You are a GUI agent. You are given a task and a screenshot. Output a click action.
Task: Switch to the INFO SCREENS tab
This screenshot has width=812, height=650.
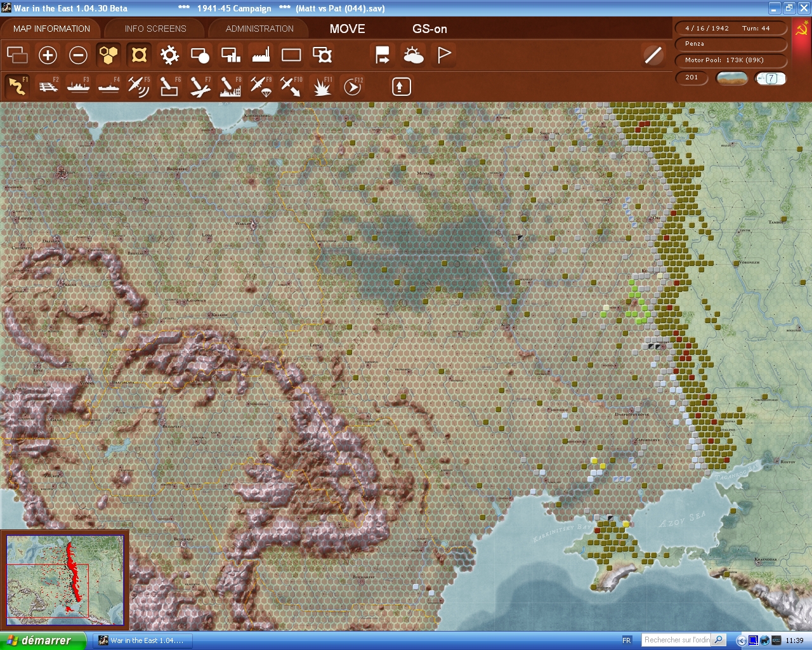click(x=155, y=29)
